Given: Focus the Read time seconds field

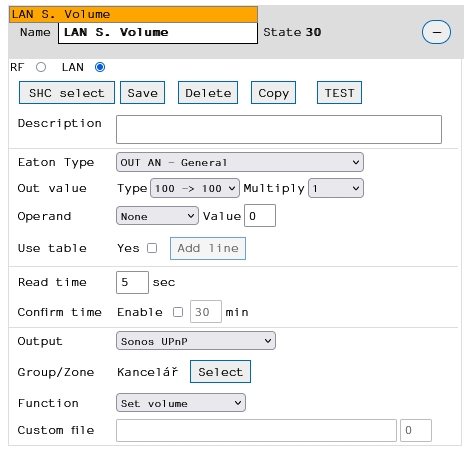Looking at the screenshot, I should (x=132, y=282).
